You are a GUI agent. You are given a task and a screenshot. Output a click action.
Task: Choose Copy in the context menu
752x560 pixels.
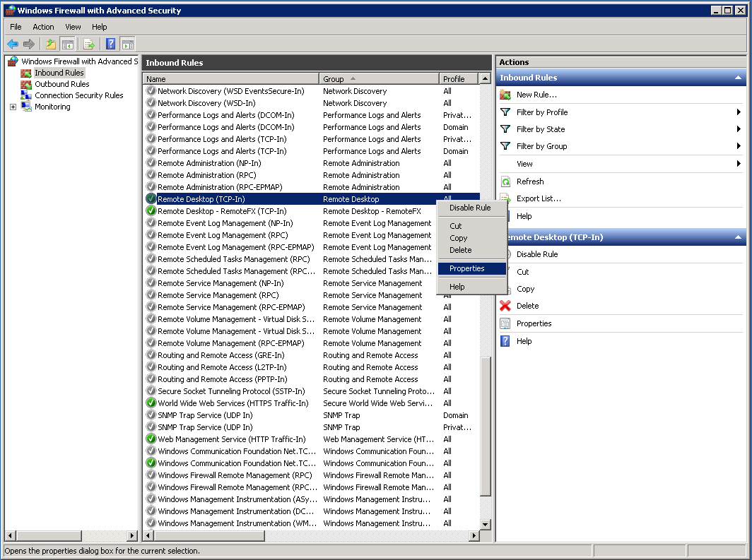(472, 238)
